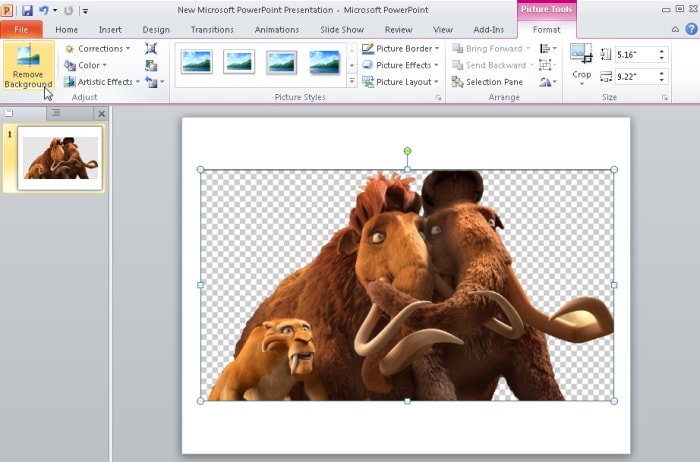Click the Crop tool icon
This screenshot has height=462, width=700.
[x=581, y=54]
